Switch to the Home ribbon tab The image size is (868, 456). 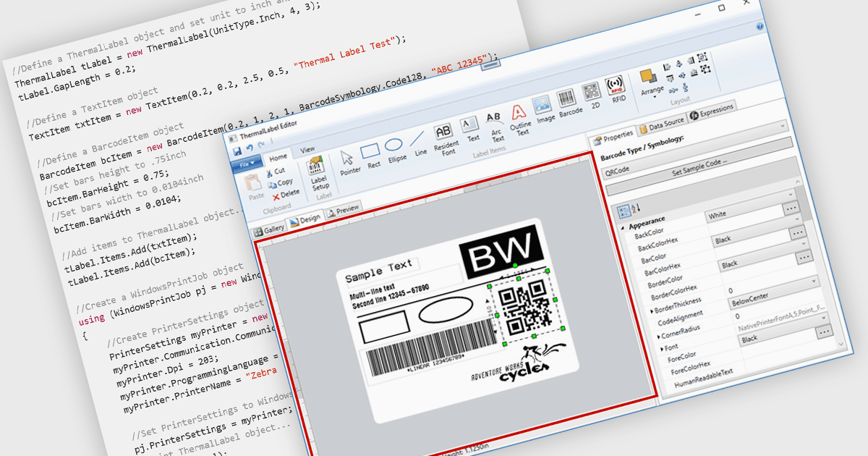coord(278,157)
